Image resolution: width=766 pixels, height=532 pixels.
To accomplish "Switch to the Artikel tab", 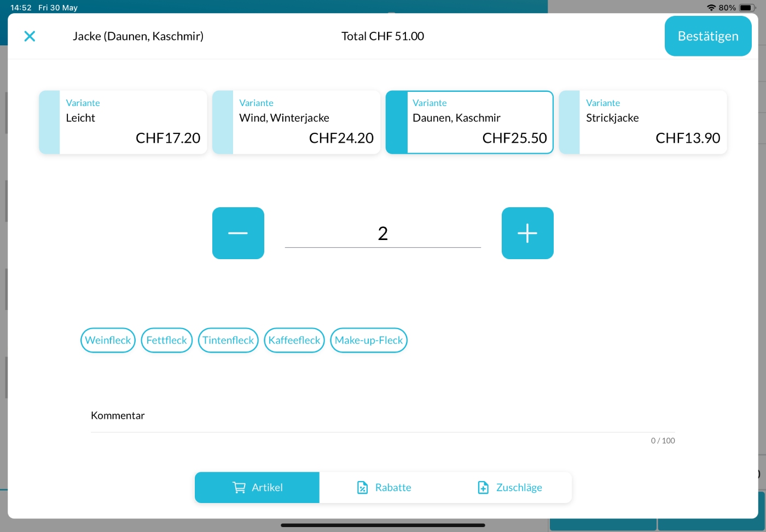I will pyautogui.click(x=257, y=488).
